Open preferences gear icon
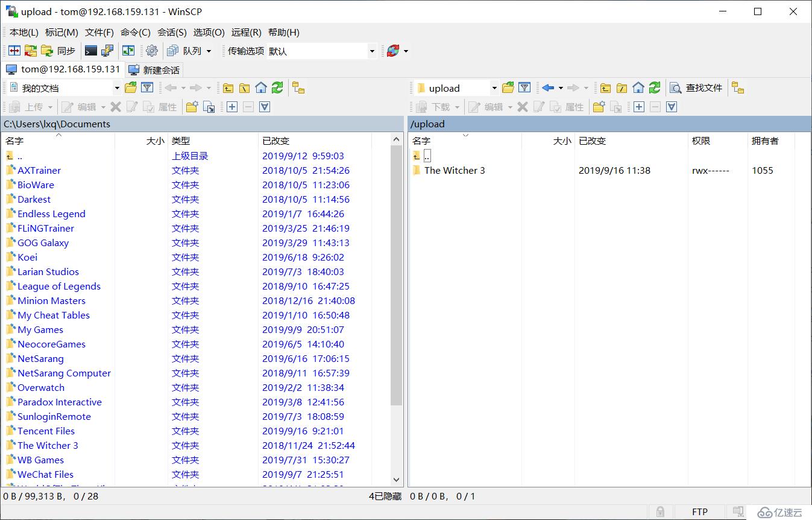Screen dimensions: 812x520 [152, 51]
